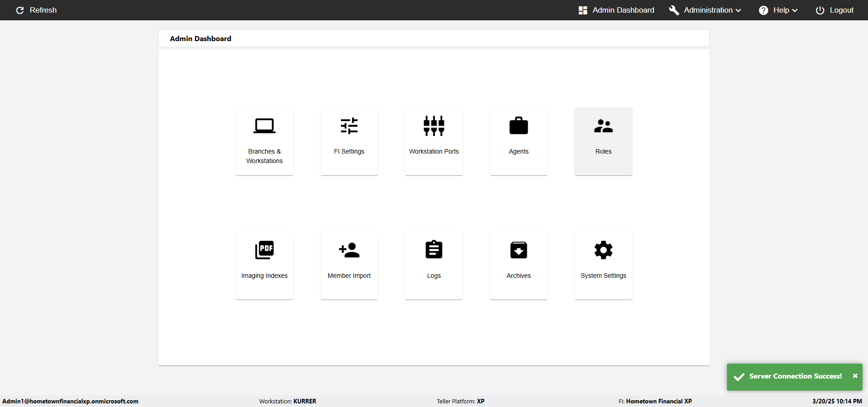Click the Logout label

pos(842,10)
